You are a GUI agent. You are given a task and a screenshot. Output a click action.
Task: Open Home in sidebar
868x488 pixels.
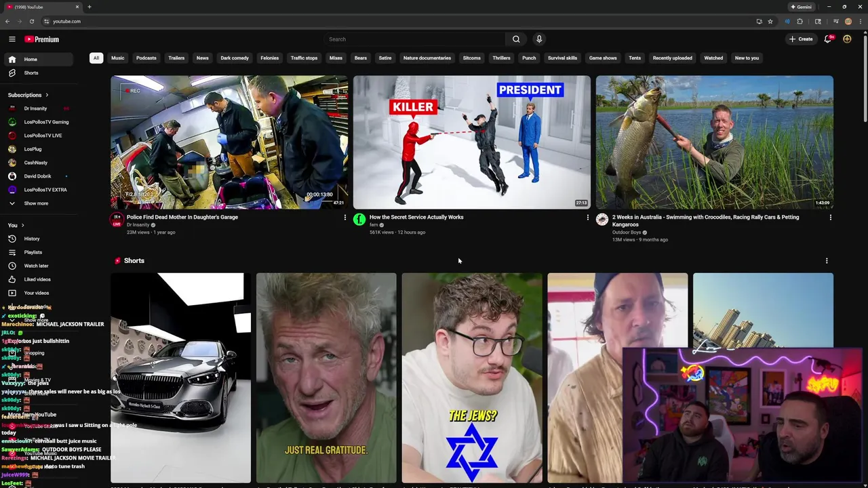(x=39, y=59)
